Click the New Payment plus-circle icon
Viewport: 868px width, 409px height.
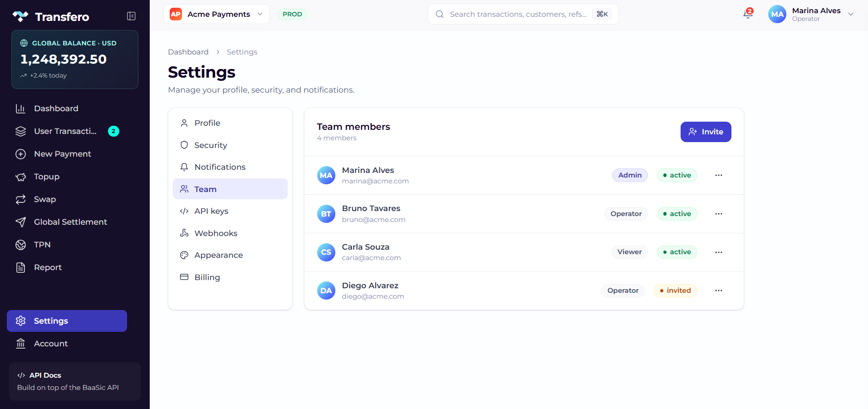20,154
